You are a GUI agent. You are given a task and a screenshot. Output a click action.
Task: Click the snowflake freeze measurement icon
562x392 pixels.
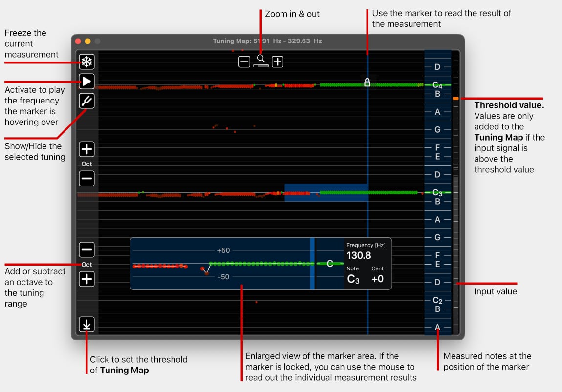pyautogui.click(x=87, y=62)
